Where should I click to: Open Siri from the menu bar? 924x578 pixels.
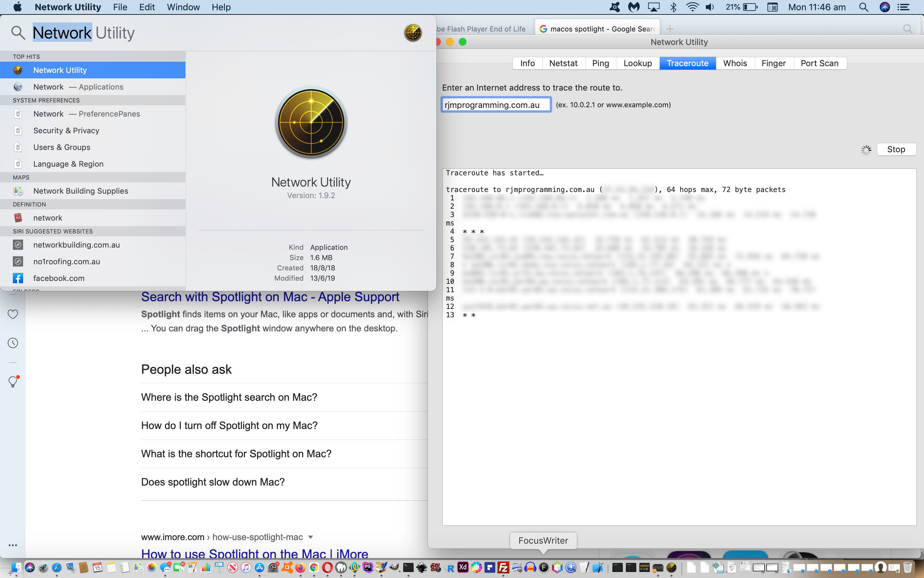pyautogui.click(x=885, y=7)
